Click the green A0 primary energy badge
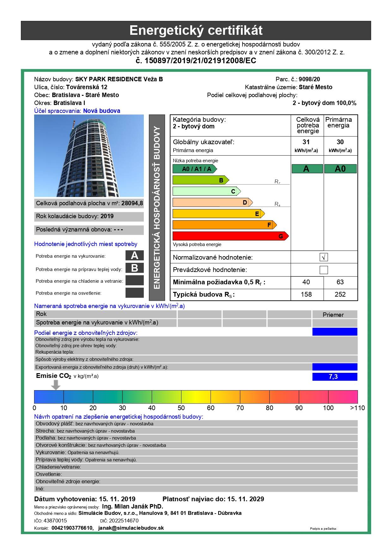 click(340, 169)
